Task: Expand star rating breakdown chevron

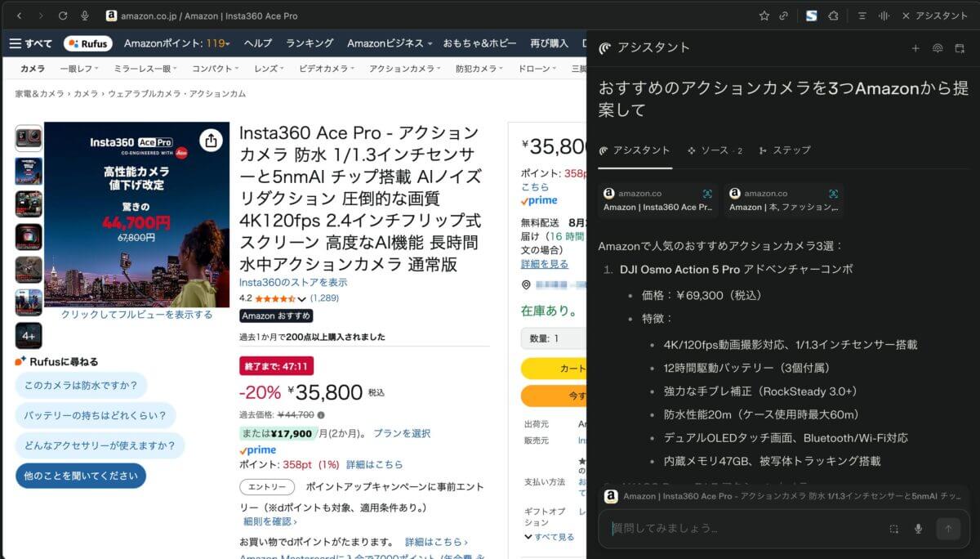Action: 302,299
